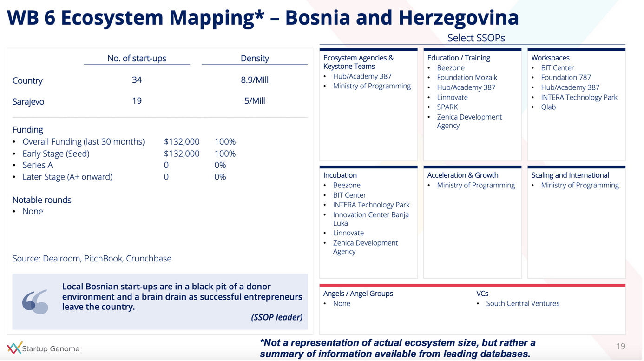Select 'Ministry of Programming' under Ecosystem Agencies
Image resolution: width=644 pixels, height=361 pixels.
tap(372, 86)
